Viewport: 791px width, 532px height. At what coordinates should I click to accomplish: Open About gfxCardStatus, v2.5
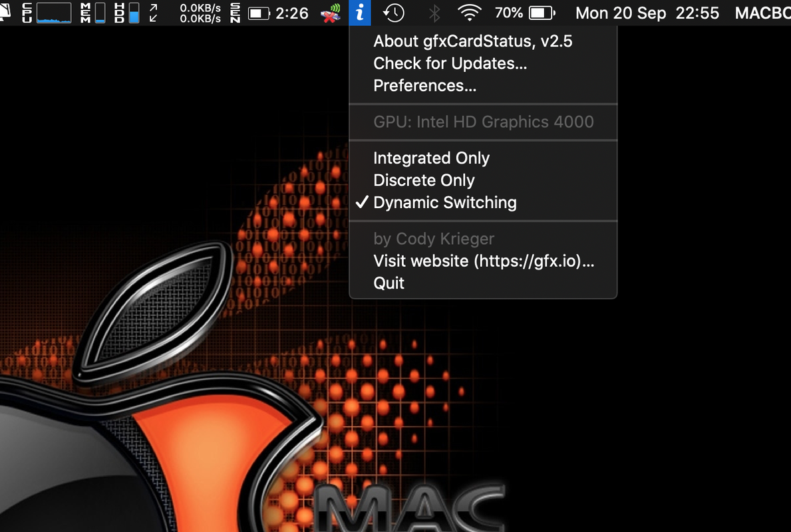pyautogui.click(x=483, y=41)
